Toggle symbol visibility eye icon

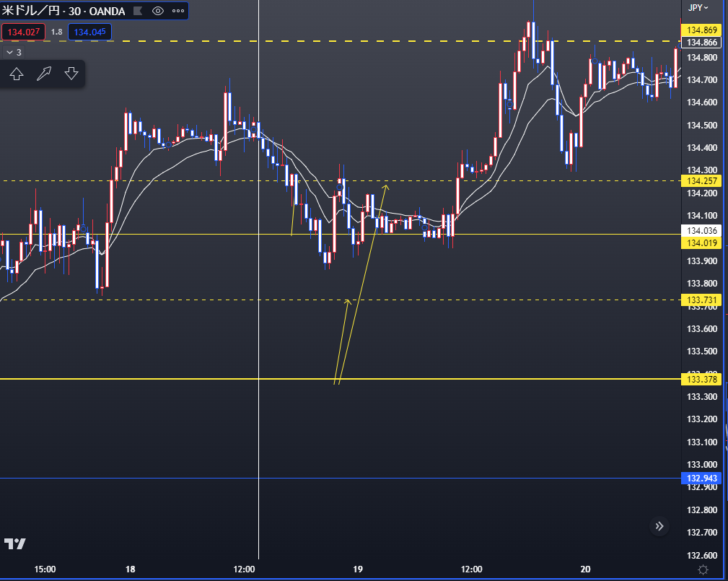[158, 12]
